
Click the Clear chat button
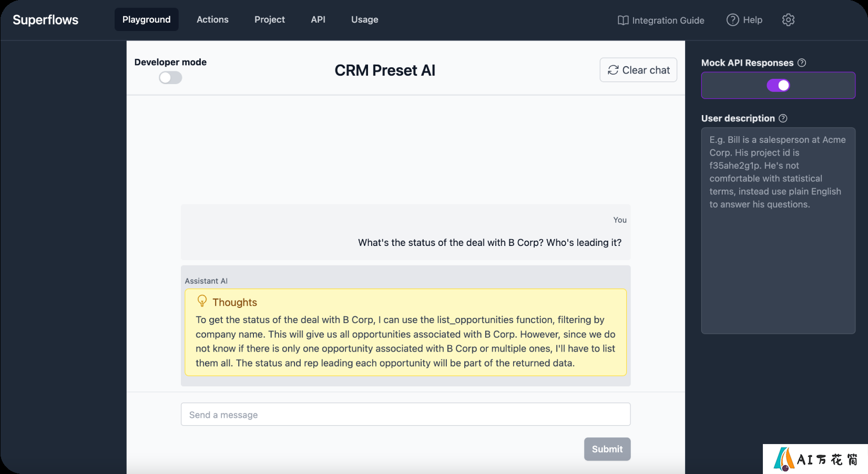pyautogui.click(x=638, y=70)
